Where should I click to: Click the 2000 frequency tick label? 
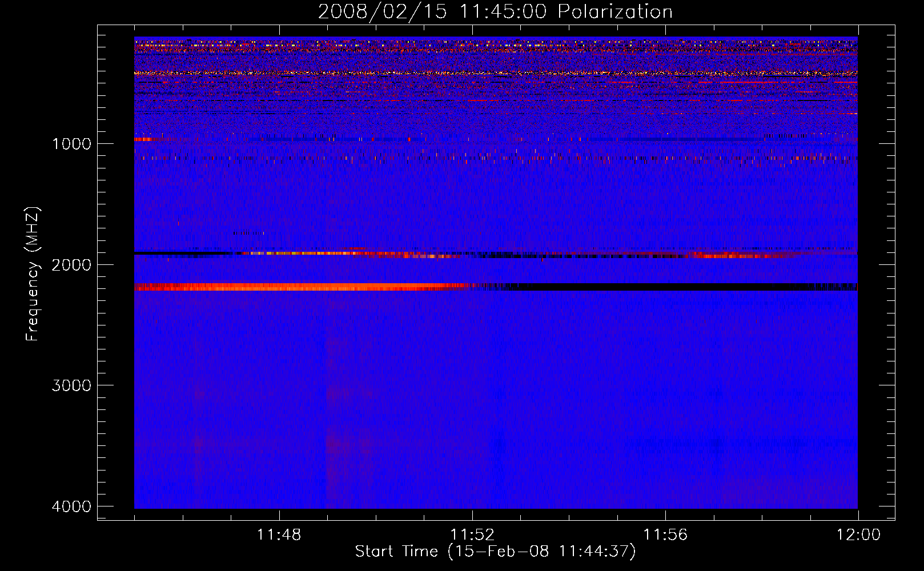coord(72,264)
